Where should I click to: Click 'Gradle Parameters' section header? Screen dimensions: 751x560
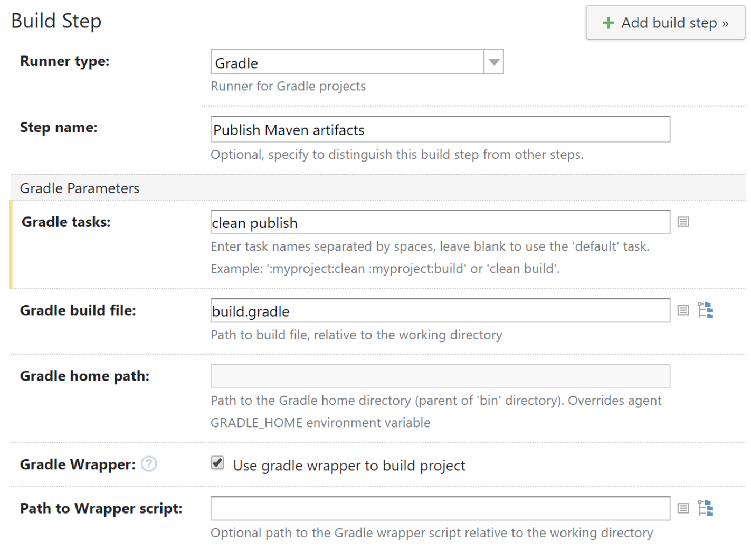tap(80, 188)
